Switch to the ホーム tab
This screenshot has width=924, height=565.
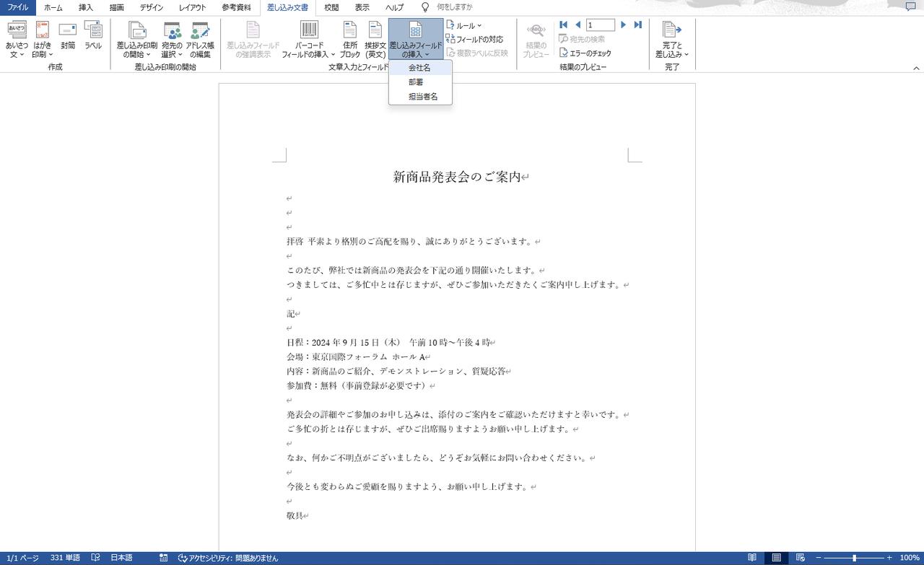click(53, 7)
